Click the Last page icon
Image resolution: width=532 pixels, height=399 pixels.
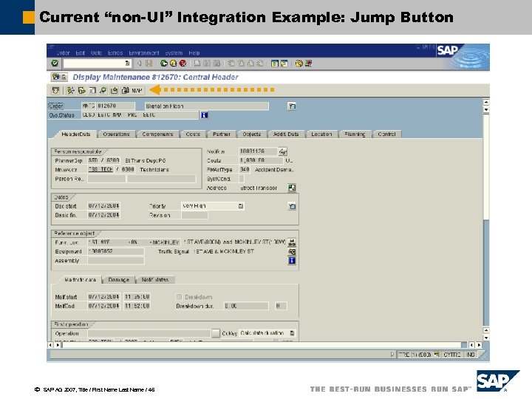260,63
